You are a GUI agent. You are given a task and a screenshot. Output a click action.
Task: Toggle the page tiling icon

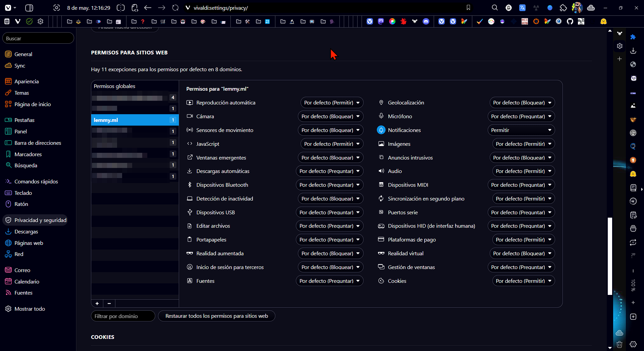coord(120,8)
